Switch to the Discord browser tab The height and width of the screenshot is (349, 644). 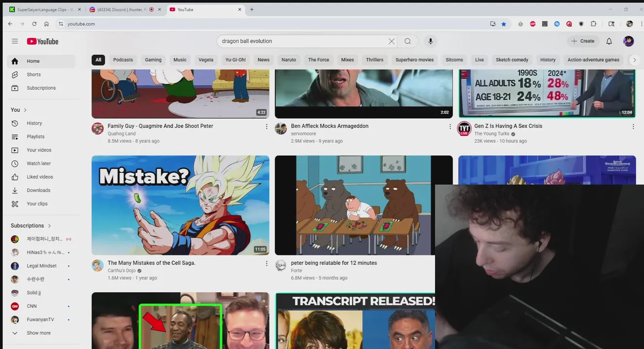click(x=125, y=9)
